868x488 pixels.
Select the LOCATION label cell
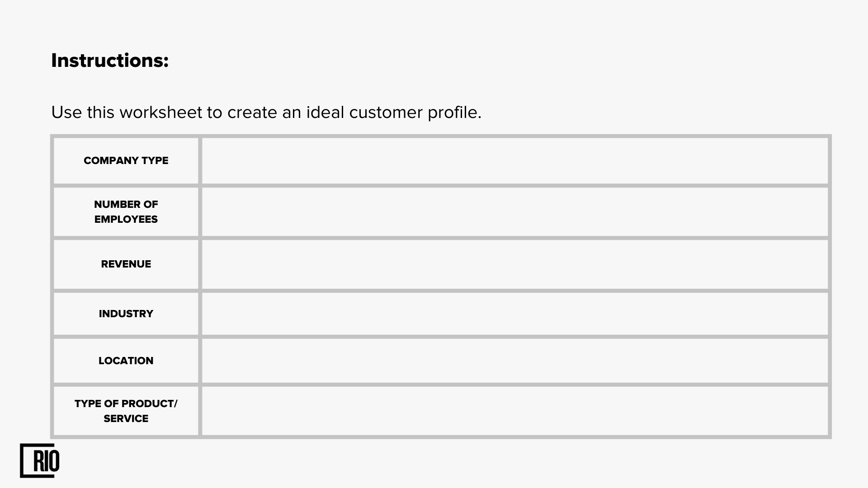click(x=126, y=361)
